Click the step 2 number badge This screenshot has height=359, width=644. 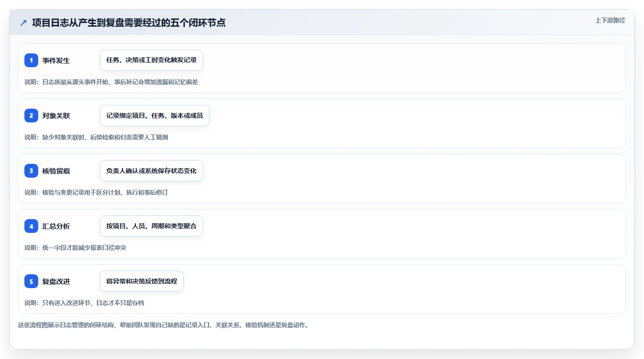(31, 116)
